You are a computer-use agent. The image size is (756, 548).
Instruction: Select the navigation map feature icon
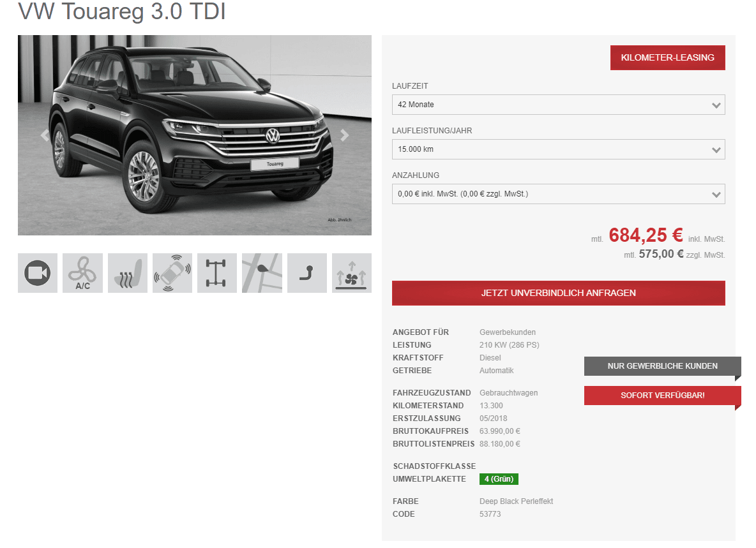click(x=262, y=273)
